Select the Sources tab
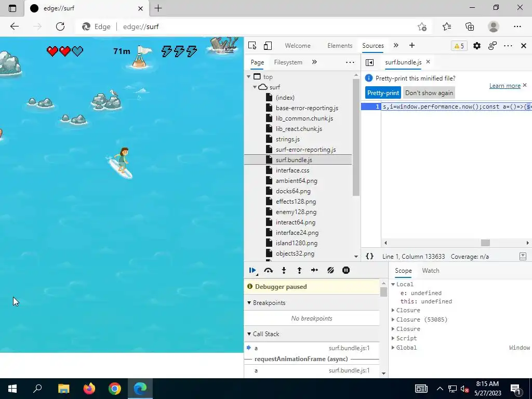The width and height of the screenshot is (532, 399). coord(373,46)
